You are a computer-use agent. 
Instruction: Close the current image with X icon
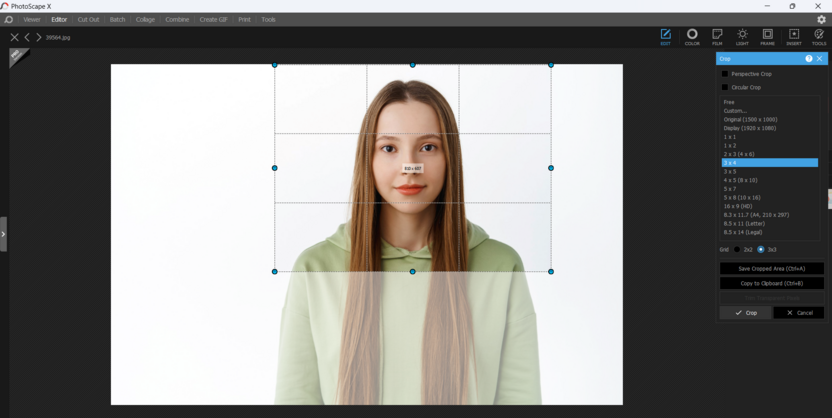(x=14, y=37)
